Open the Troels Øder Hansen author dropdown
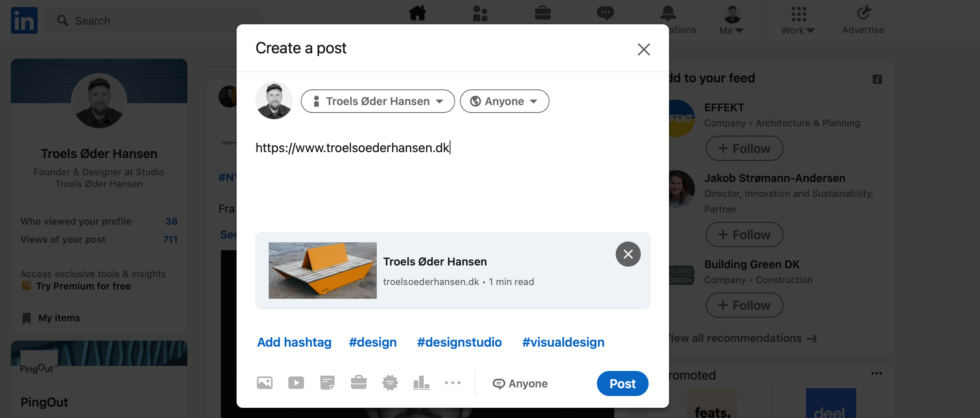This screenshot has width=980, height=418. point(378,101)
